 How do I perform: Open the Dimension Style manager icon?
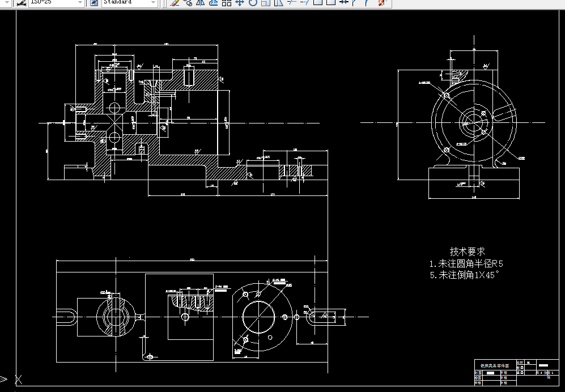(x=22, y=2)
